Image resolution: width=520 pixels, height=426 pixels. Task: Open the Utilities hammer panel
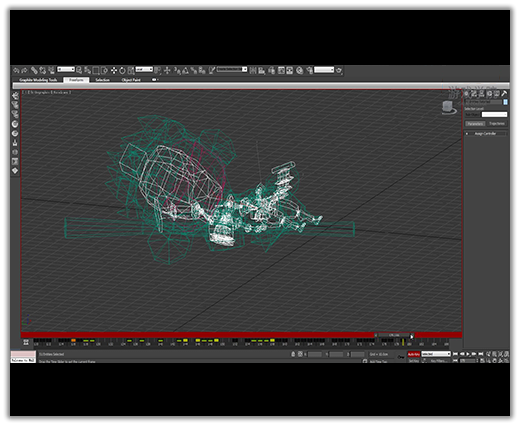(x=504, y=94)
